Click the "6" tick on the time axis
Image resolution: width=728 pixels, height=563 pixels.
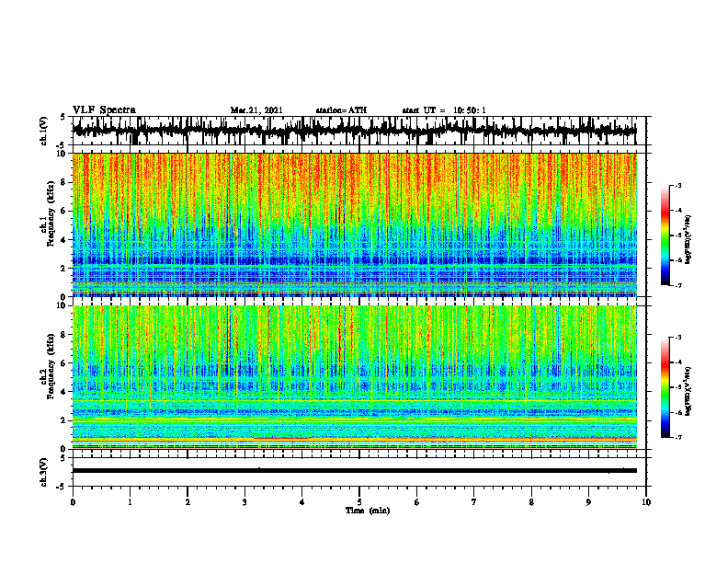pos(417,502)
